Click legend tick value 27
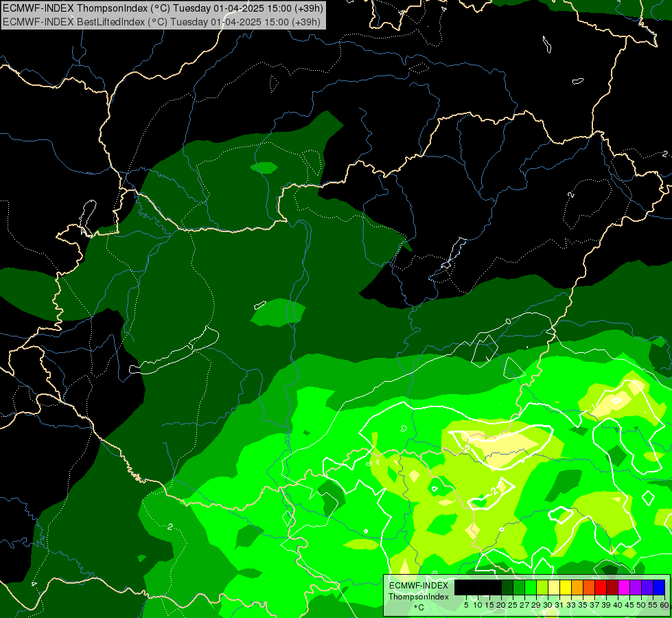Image resolution: width=672 pixels, height=618 pixels. tap(524, 605)
